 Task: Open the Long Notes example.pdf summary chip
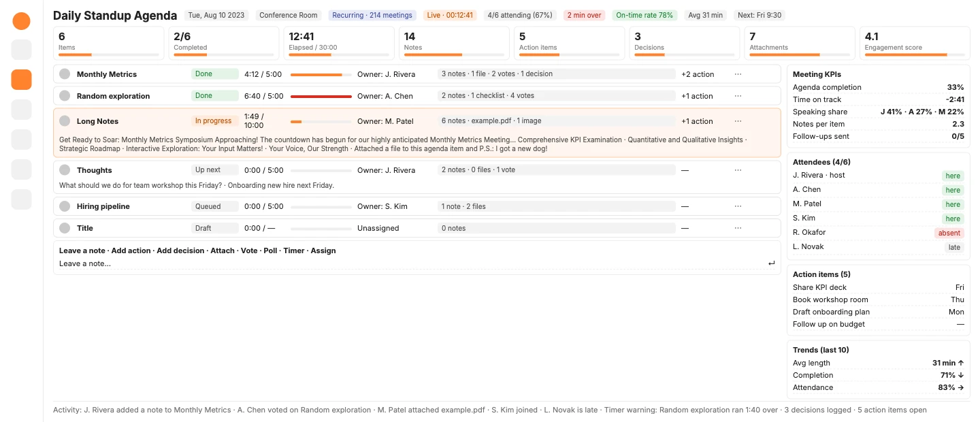click(x=557, y=121)
